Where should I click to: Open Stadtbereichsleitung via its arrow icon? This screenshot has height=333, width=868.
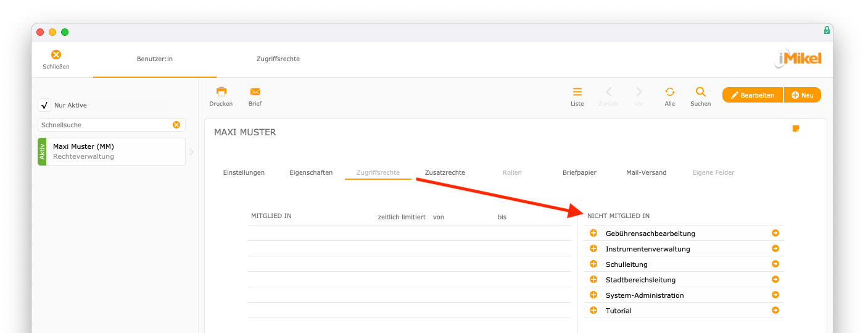tap(775, 279)
